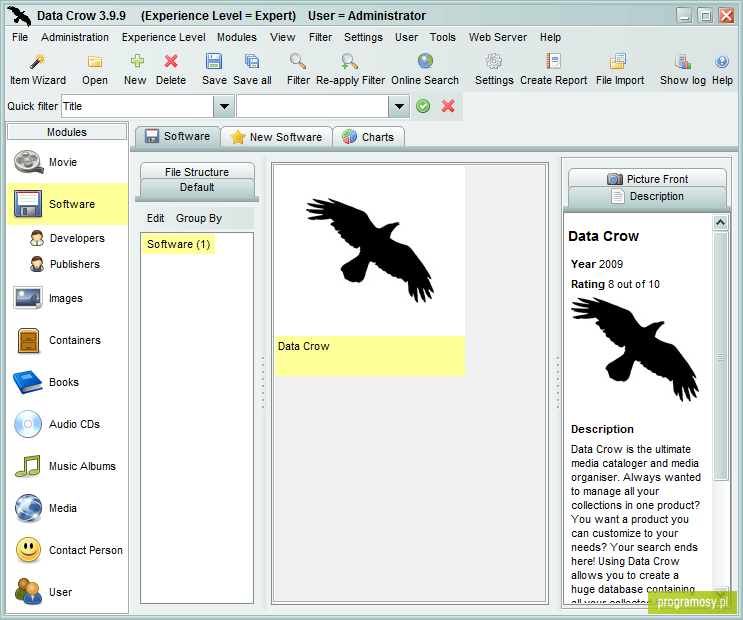Open the Help menu in menu bar
The height and width of the screenshot is (620, 743).
551,37
